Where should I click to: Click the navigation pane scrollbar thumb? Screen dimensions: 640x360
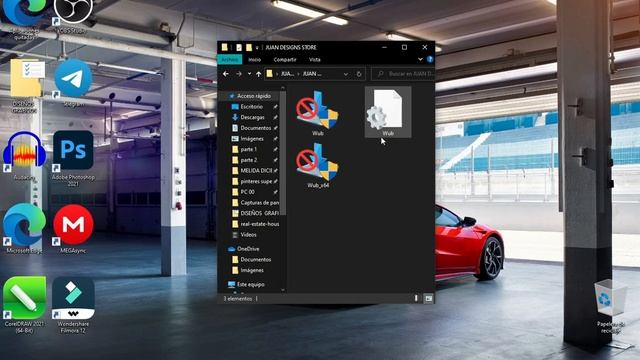[x=283, y=153]
